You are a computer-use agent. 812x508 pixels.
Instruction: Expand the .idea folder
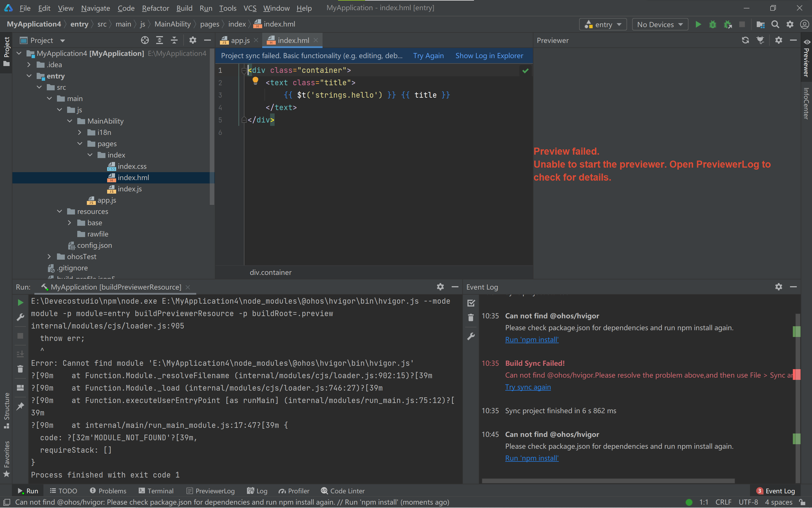tap(29, 65)
